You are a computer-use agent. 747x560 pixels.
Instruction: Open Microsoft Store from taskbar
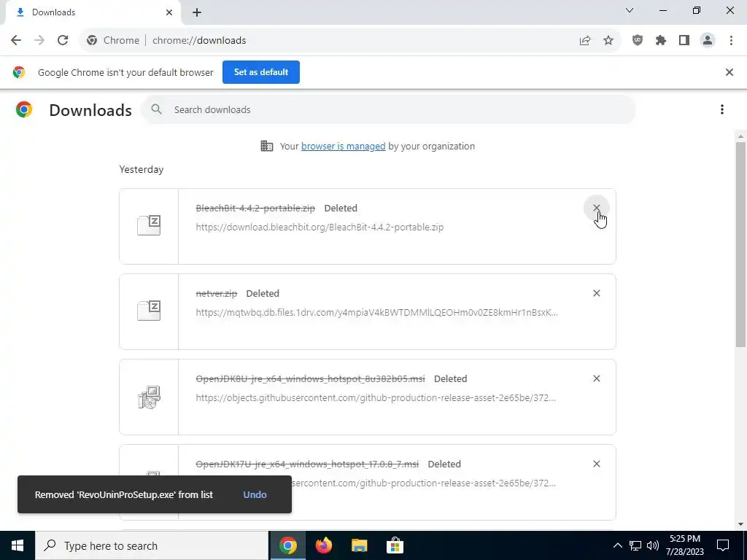point(395,545)
